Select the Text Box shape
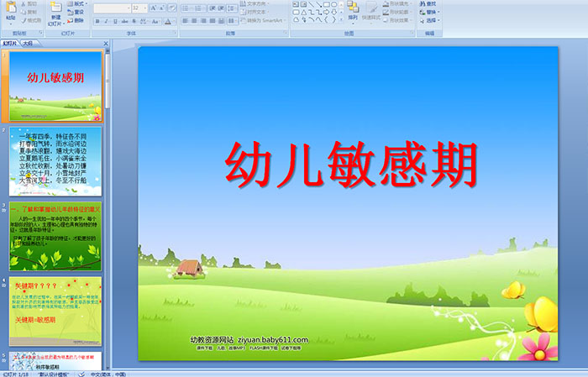The width and height of the screenshot is (588, 377). (x=296, y=4)
